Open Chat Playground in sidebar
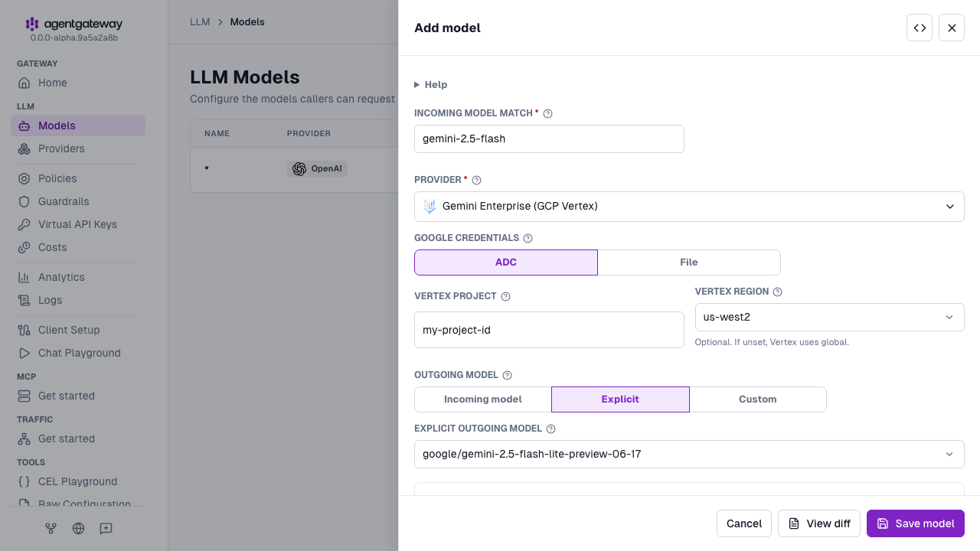This screenshot has width=980, height=551. [78, 353]
